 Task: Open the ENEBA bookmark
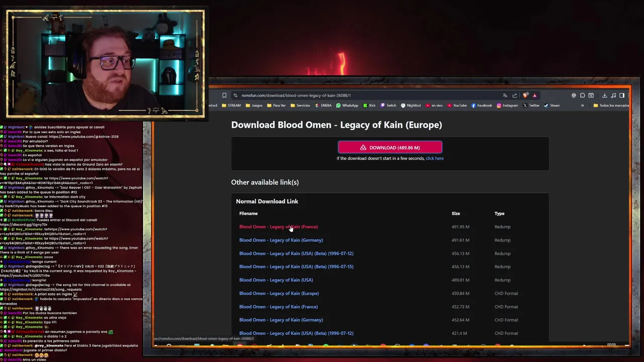point(323,106)
